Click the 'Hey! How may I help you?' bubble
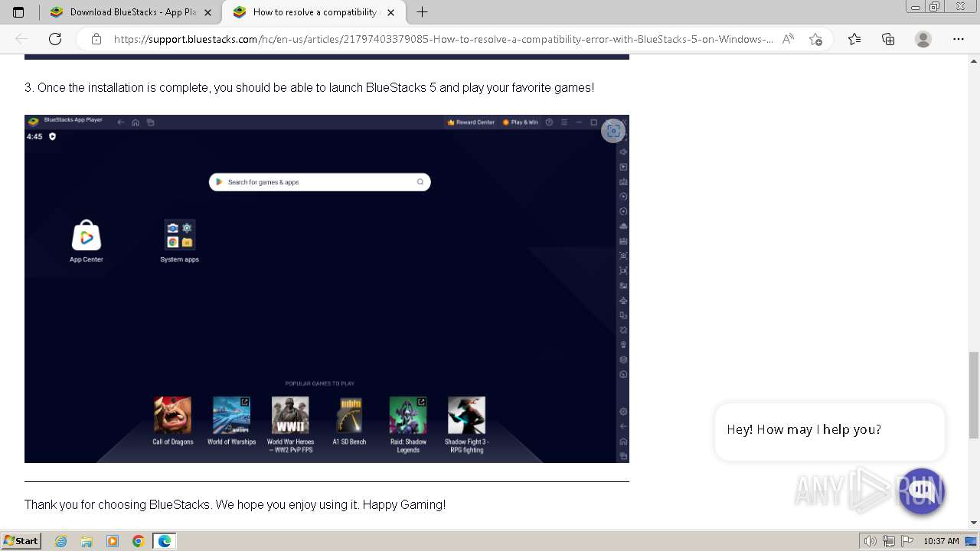Viewport: 980px width, 551px height. (x=829, y=430)
